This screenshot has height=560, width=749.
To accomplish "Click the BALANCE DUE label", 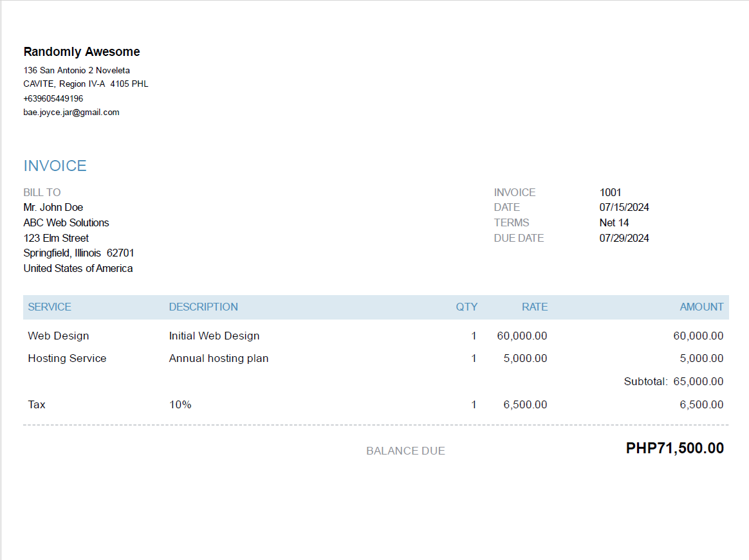I will coord(405,451).
